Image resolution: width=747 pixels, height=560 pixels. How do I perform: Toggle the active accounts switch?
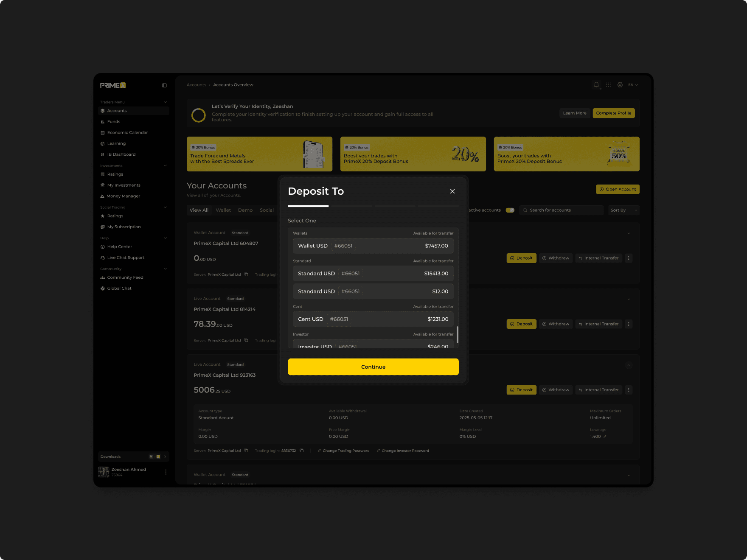pos(510,210)
